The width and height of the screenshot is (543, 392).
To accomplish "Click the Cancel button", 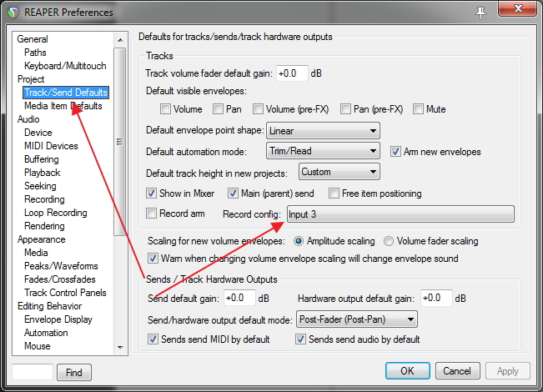I will click(x=457, y=371).
